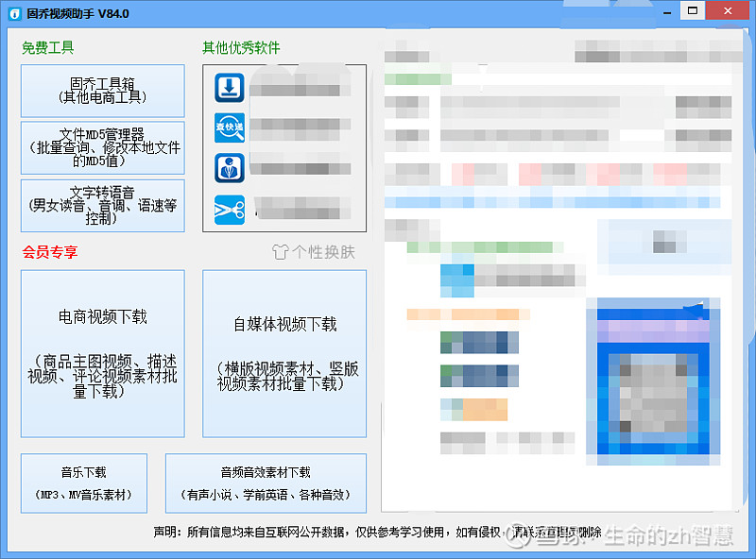This screenshot has height=559, width=756.
Task: Click the 个性换肤 skin change link
Action: click(314, 251)
